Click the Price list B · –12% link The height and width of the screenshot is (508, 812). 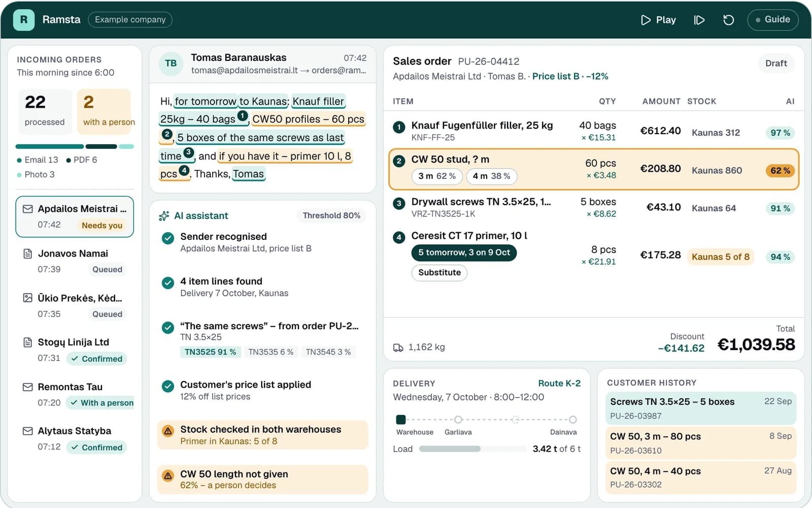click(570, 76)
